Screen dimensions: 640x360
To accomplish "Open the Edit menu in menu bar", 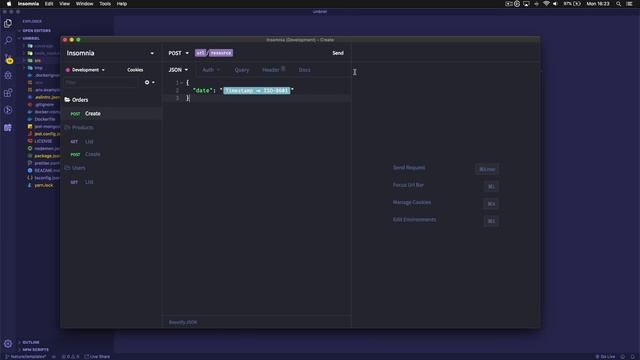I will (49, 4).
